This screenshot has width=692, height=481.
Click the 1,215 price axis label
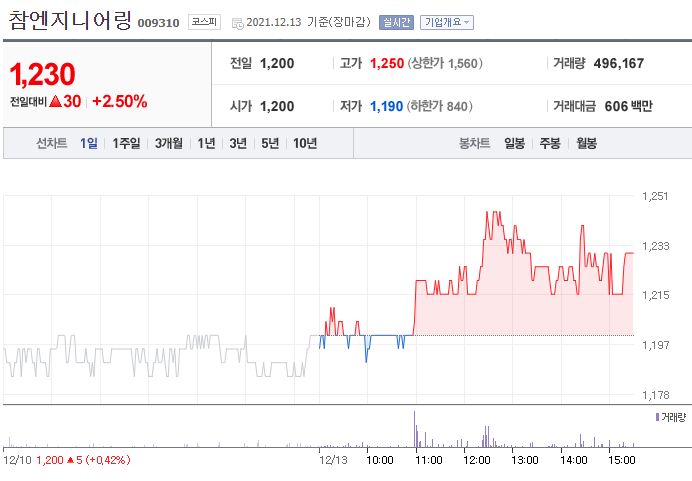656,295
